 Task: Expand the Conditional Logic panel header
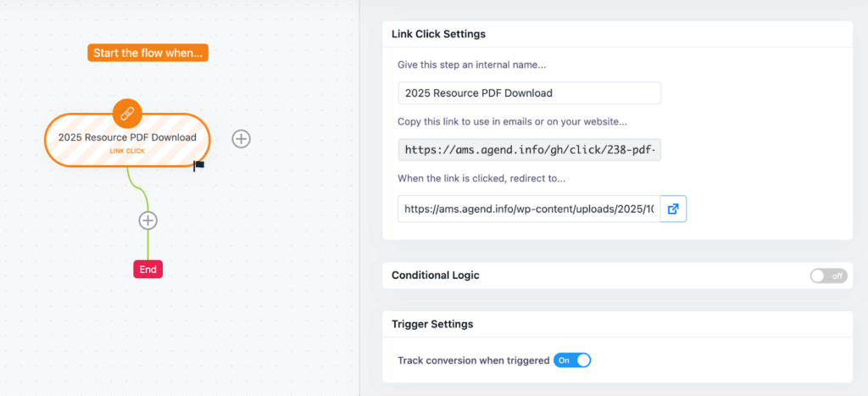(x=436, y=276)
